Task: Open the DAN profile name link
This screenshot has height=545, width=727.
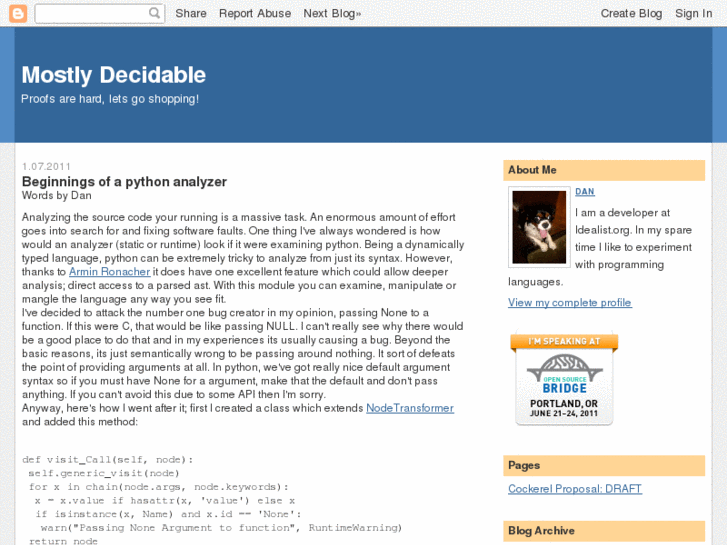Action: tap(585, 192)
